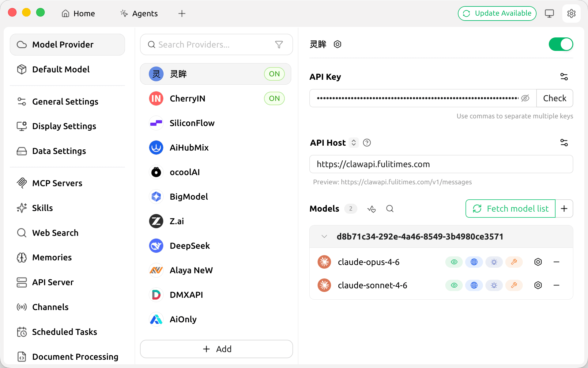Screen dimensions: 588x368
Task: Go to General Settings
Action: point(67,102)
